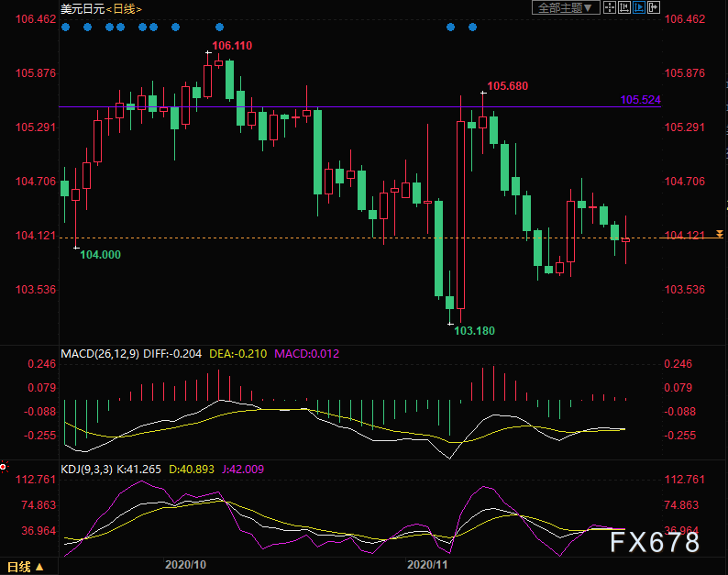Viewport: 728px width, 575px height.
Task: Click the 美元日元 chart title
Action: pos(82,8)
